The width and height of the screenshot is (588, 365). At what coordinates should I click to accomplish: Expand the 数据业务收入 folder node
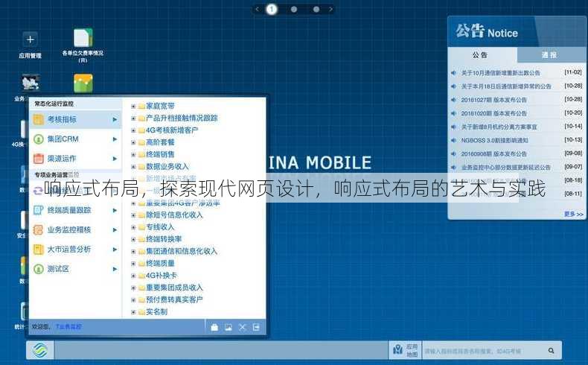(133, 167)
